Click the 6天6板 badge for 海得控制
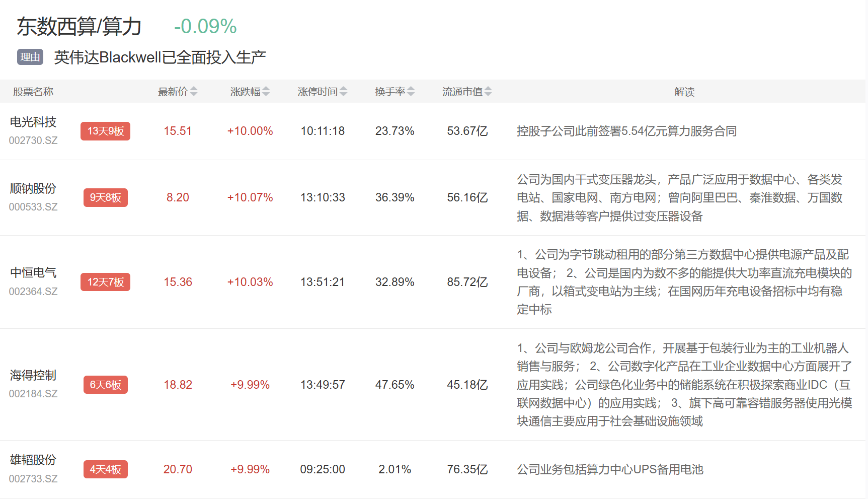 click(105, 385)
